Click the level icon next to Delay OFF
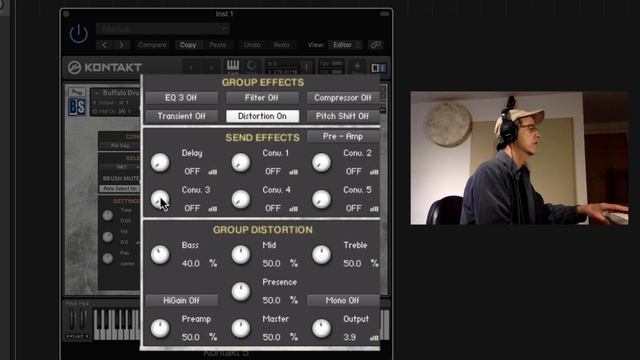Viewport: 640px width, 360px height. [x=213, y=172]
